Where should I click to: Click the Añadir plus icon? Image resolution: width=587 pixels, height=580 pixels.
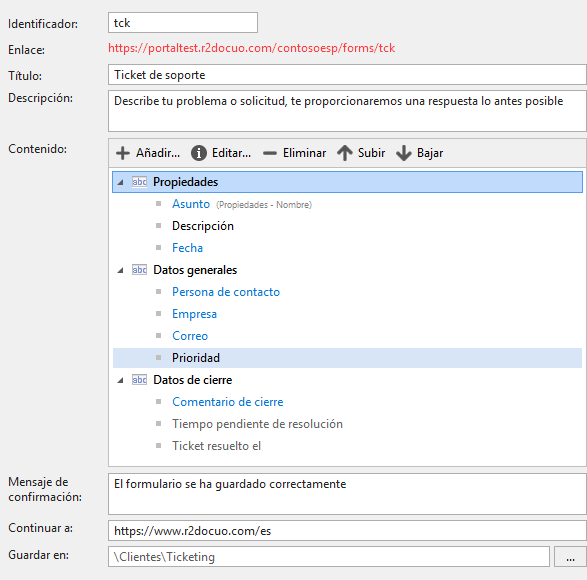(123, 153)
